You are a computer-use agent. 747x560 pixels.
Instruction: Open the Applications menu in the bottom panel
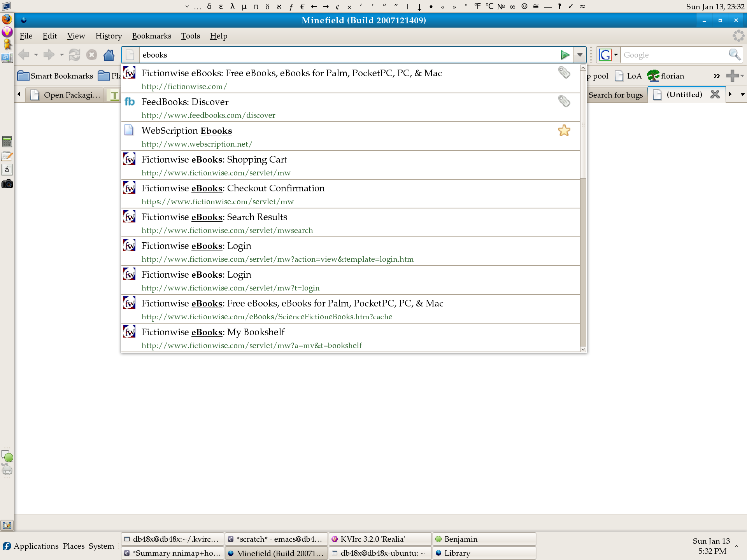[x=31, y=546]
